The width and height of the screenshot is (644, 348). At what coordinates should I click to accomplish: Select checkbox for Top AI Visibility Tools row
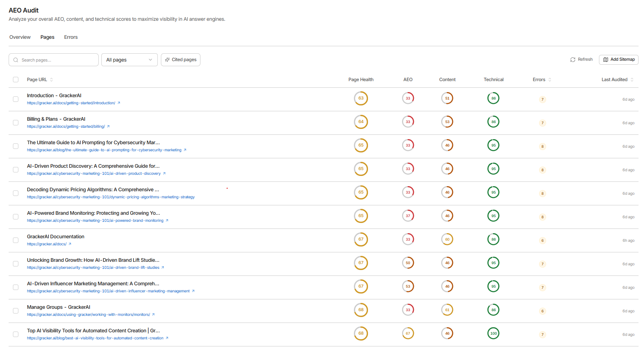tap(16, 334)
